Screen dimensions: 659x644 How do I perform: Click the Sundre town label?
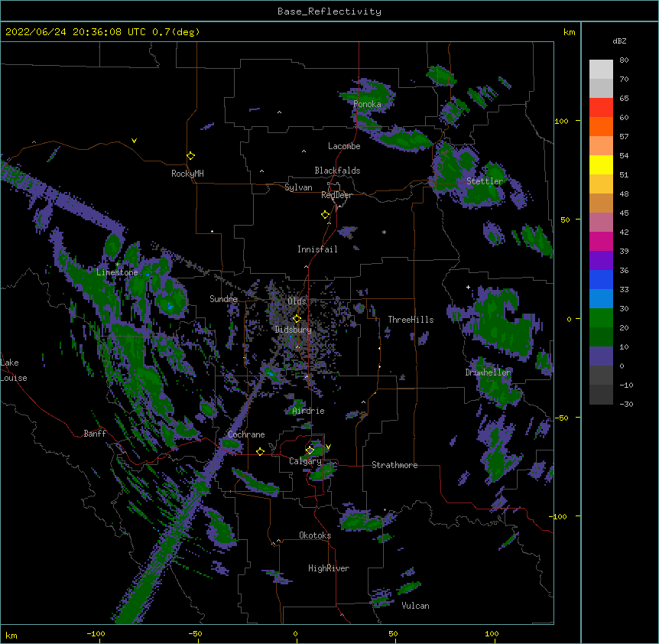tap(223, 299)
